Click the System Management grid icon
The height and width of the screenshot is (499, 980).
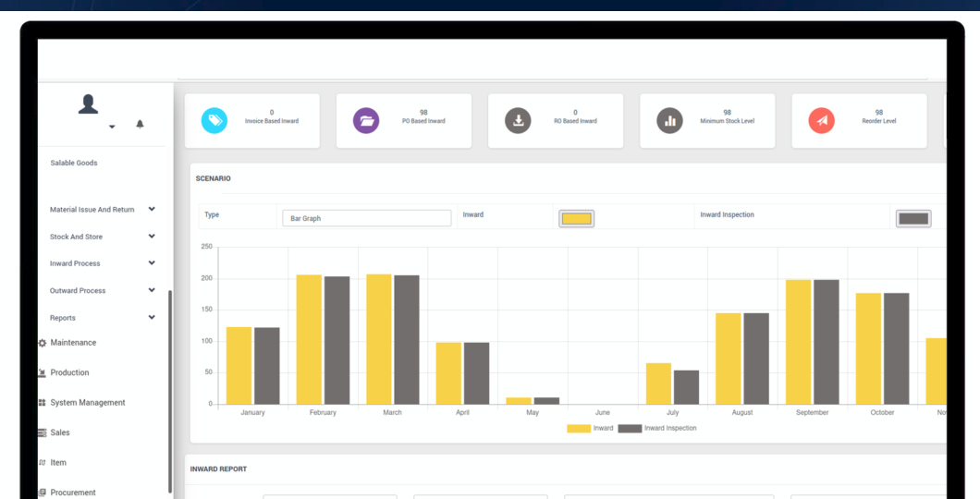tap(42, 403)
